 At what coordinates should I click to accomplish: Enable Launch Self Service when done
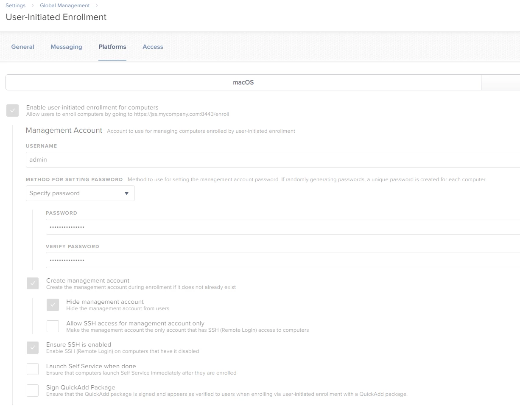pos(33,369)
